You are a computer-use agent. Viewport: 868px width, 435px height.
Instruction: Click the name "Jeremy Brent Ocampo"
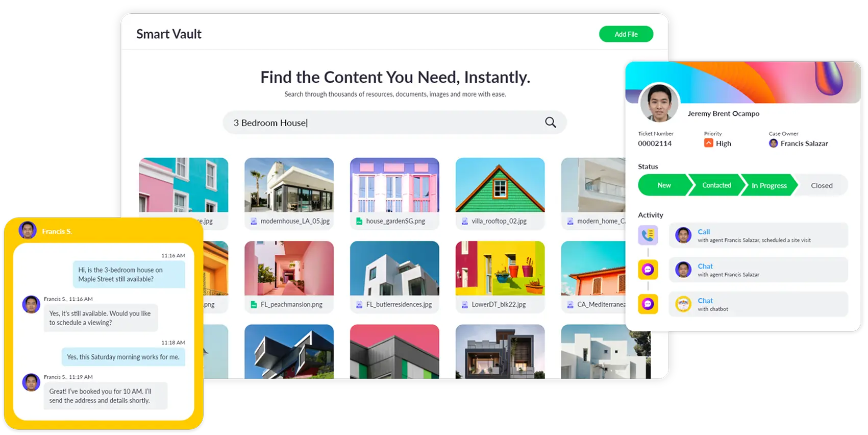724,113
